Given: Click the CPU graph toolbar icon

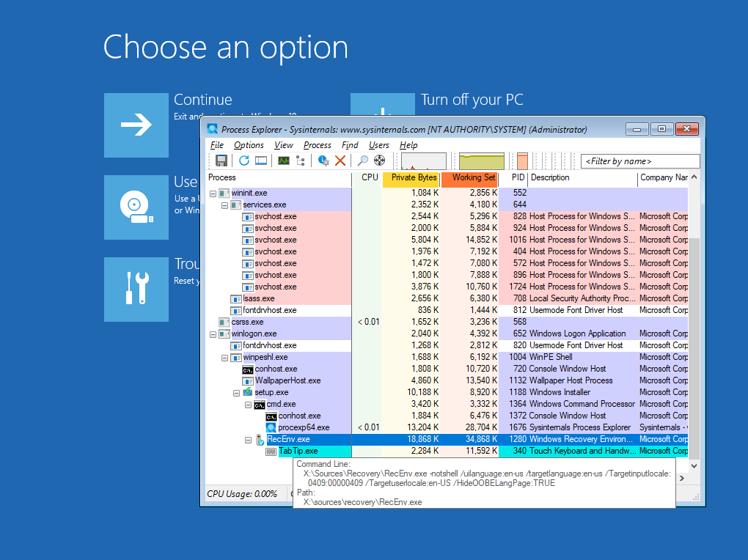Looking at the screenshot, I should coord(284,161).
